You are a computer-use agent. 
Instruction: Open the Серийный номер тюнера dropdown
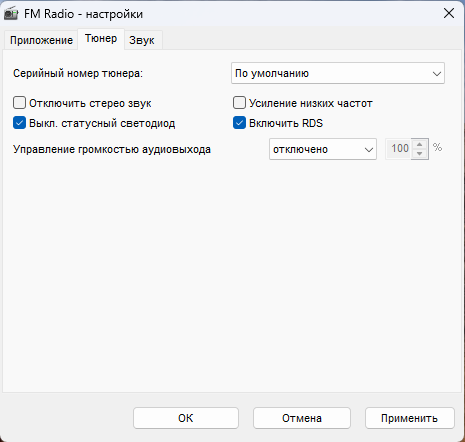point(338,73)
